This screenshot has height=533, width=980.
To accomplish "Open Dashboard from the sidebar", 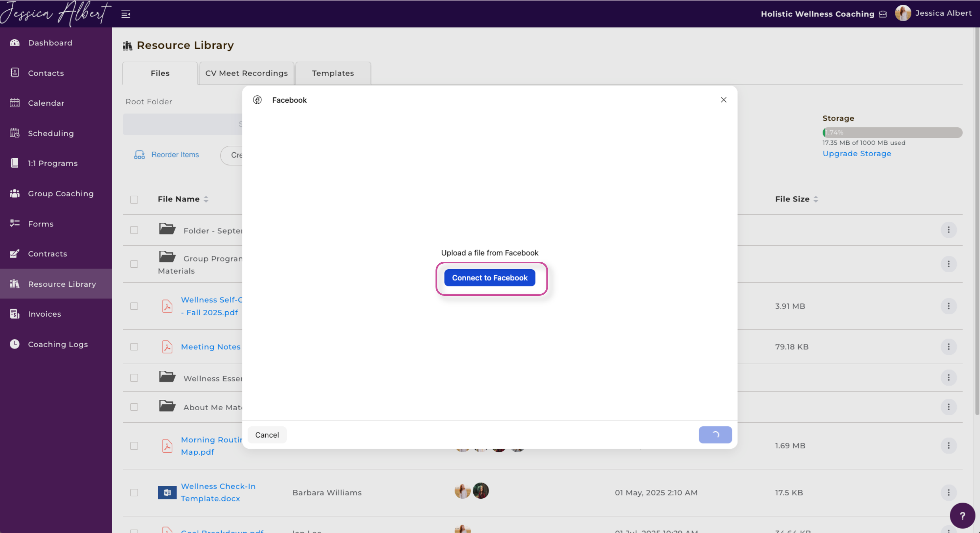I will point(50,43).
